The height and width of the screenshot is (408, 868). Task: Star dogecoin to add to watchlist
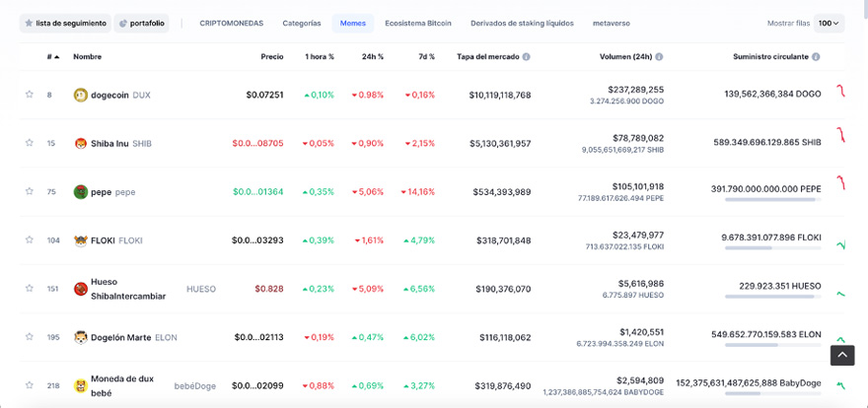click(30, 95)
